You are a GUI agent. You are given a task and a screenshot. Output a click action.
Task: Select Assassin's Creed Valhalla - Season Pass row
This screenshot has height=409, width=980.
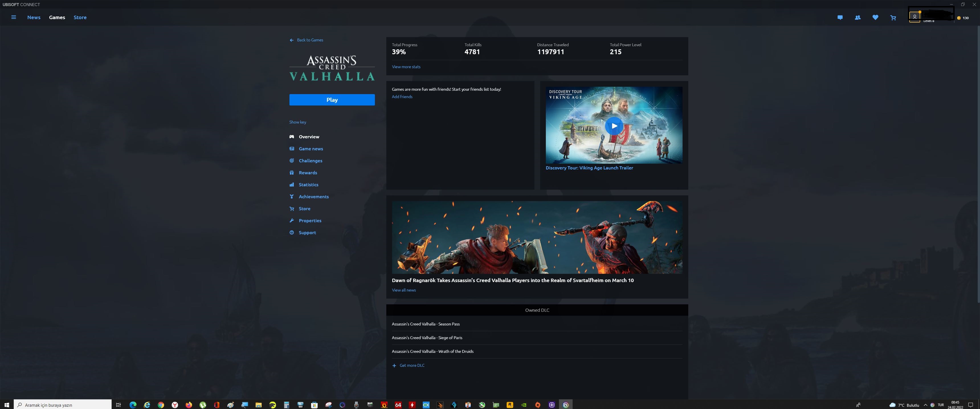pos(537,324)
